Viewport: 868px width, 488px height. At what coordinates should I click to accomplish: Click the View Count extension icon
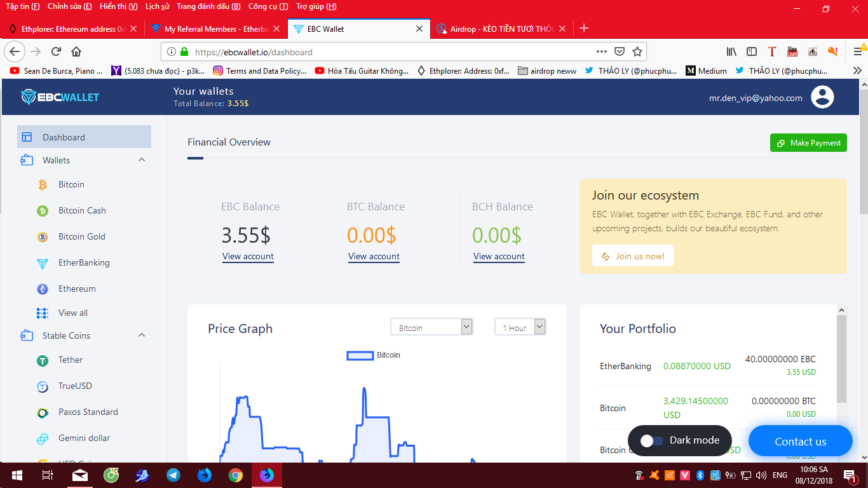click(x=792, y=51)
